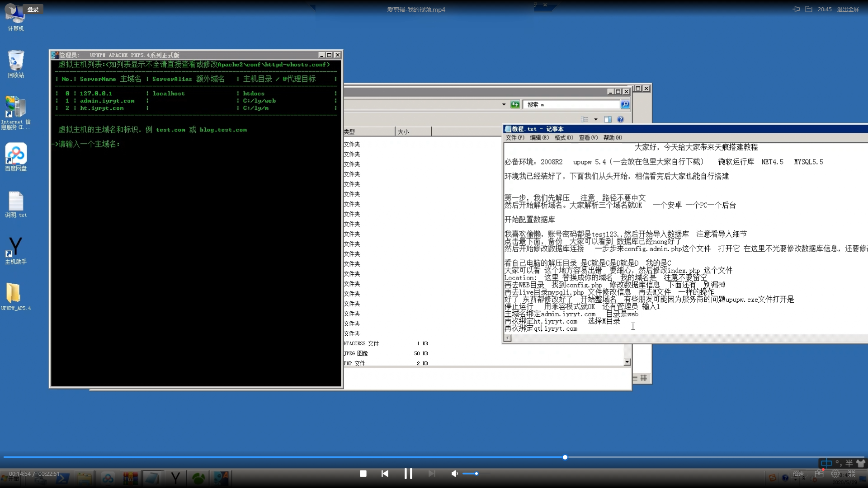
Task: Pause the video playback
Action: coord(408,474)
